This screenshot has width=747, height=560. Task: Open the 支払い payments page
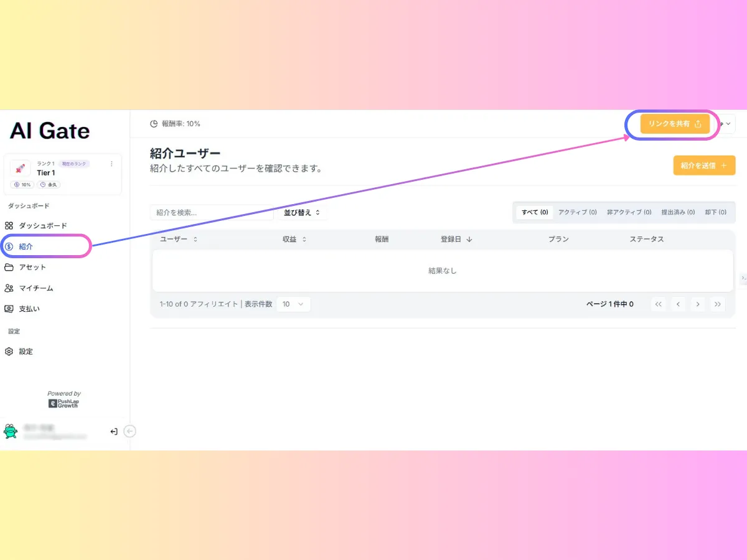click(22, 309)
